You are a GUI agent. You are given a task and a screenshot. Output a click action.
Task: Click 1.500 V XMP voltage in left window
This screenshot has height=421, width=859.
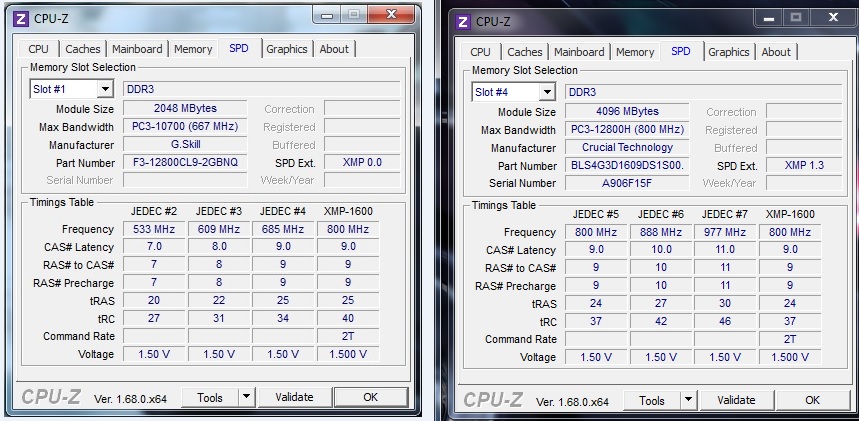click(x=348, y=354)
